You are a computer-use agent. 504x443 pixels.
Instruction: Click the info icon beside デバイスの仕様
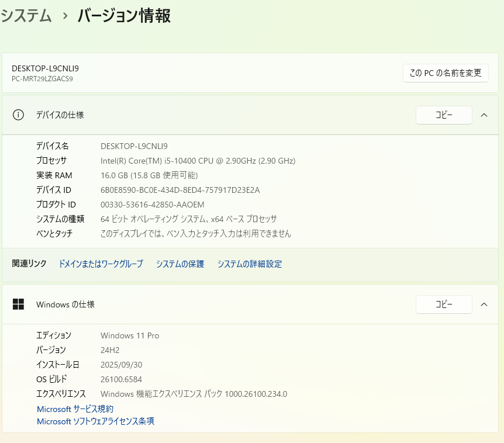[18, 115]
